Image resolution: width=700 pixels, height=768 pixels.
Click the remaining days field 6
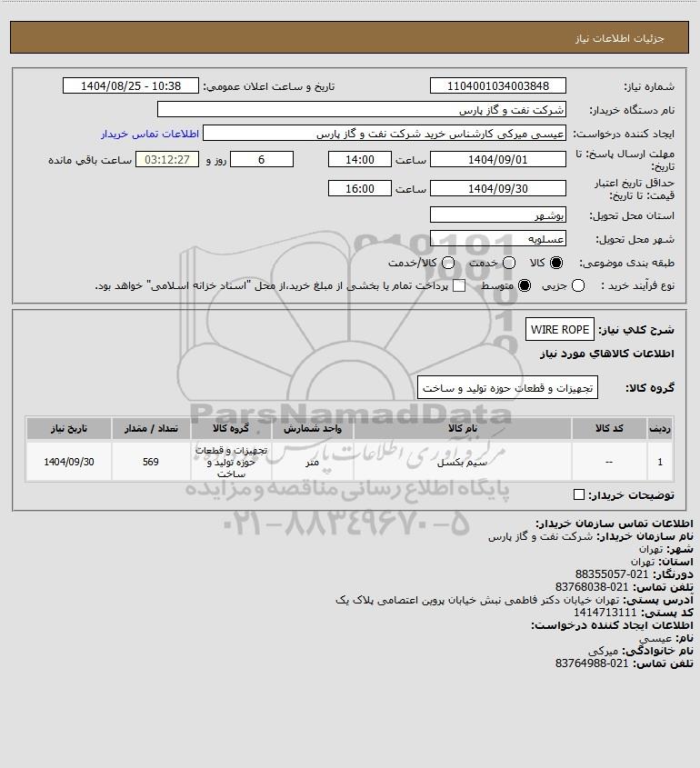[x=262, y=159]
